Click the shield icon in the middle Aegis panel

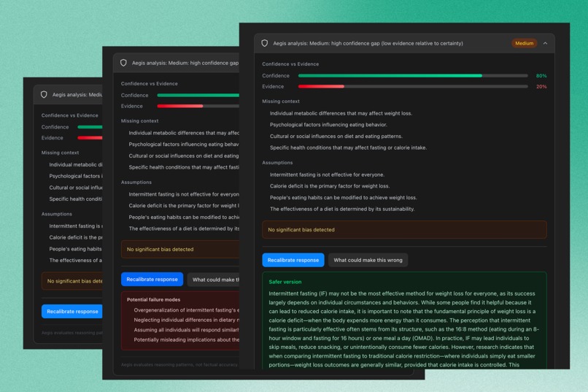pos(123,63)
